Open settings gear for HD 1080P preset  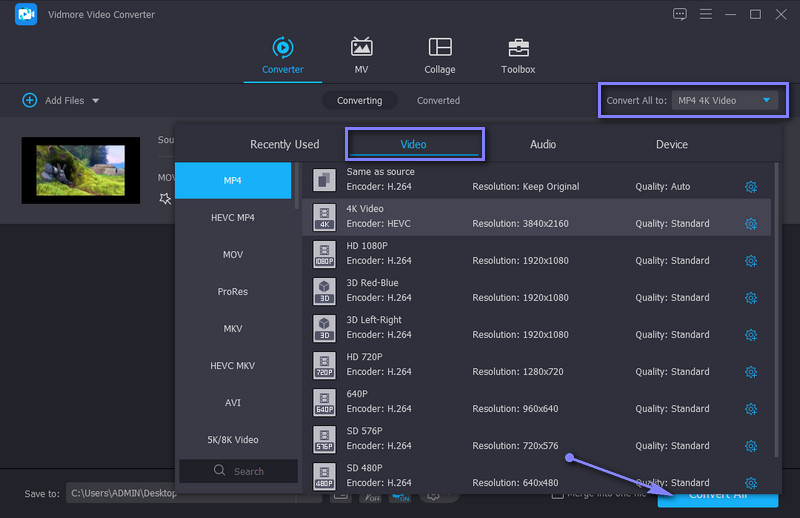coord(751,261)
